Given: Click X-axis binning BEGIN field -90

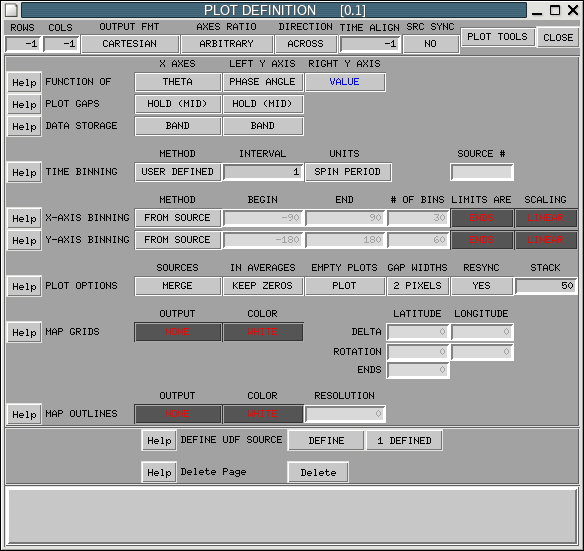Looking at the screenshot, I should (x=263, y=218).
